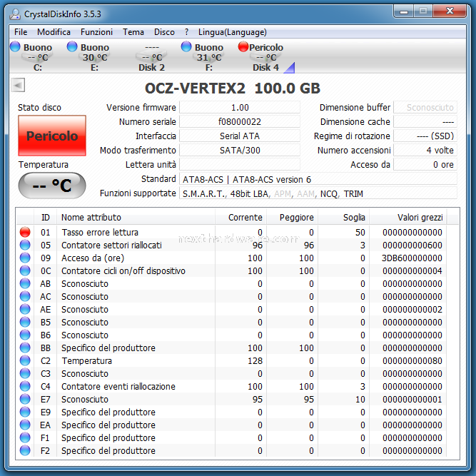Click the Interfaccia field Serial ATA
476x476 pixels.
click(x=240, y=136)
